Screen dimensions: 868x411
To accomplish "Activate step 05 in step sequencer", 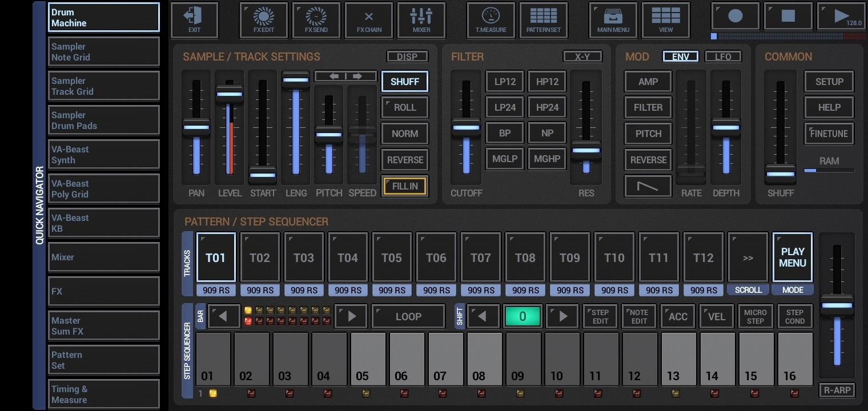I will click(369, 359).
